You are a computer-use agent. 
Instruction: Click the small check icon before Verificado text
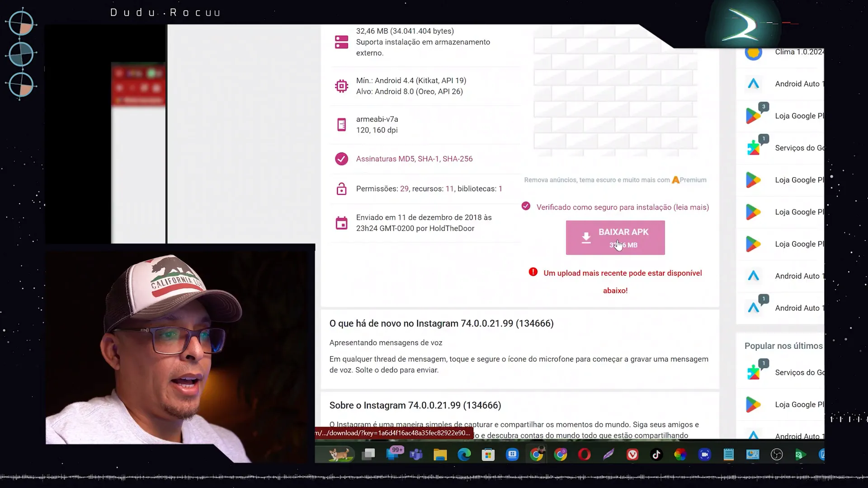coord(526,206)
